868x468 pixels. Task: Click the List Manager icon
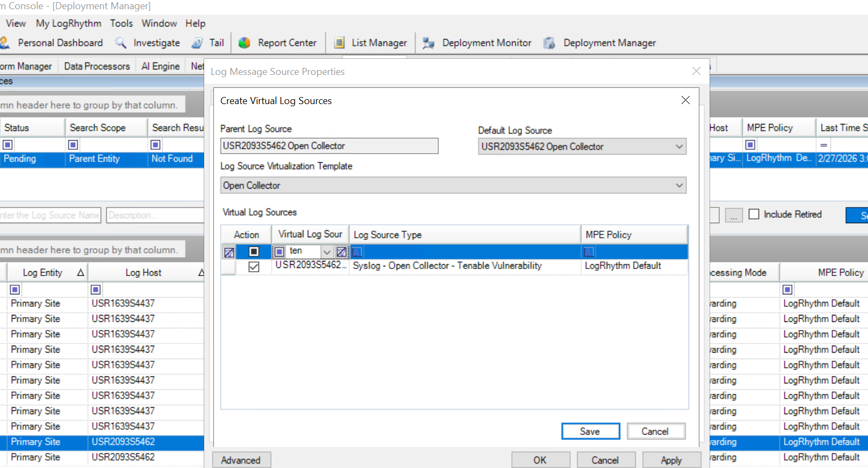point(339,43)
